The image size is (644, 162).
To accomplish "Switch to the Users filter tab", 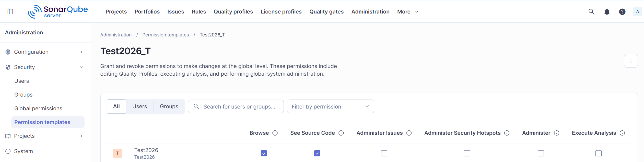I will 140,106.
